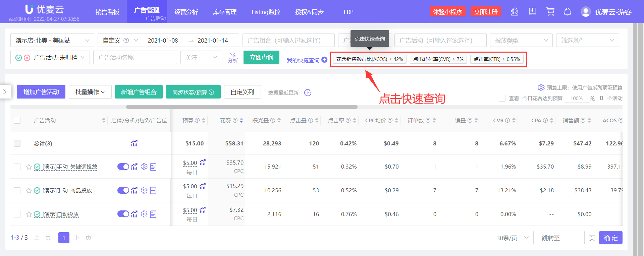Click the horizontal table scrollbar

[x=242, y=107]
